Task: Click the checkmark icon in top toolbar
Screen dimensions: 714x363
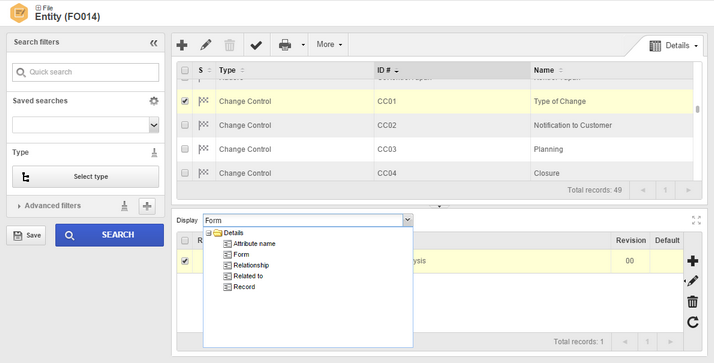Action: [x=256, y=45]
